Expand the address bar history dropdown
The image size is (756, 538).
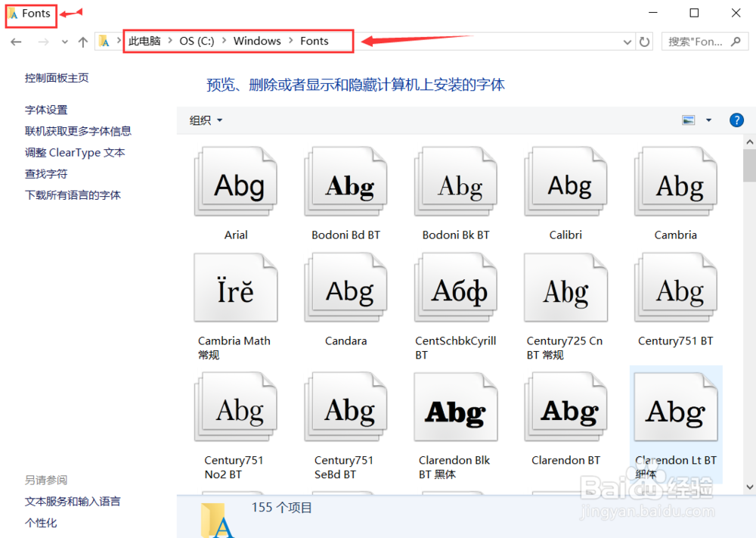click(x=627, y=42)
